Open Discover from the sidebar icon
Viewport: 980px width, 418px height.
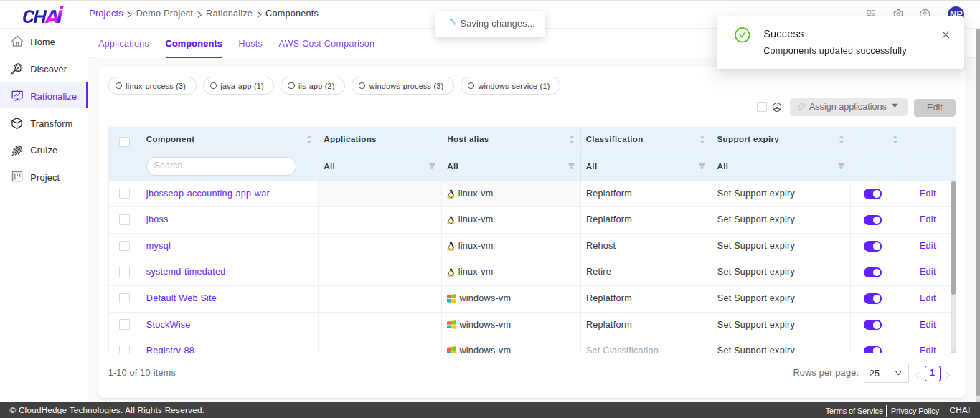click(17, 69)
